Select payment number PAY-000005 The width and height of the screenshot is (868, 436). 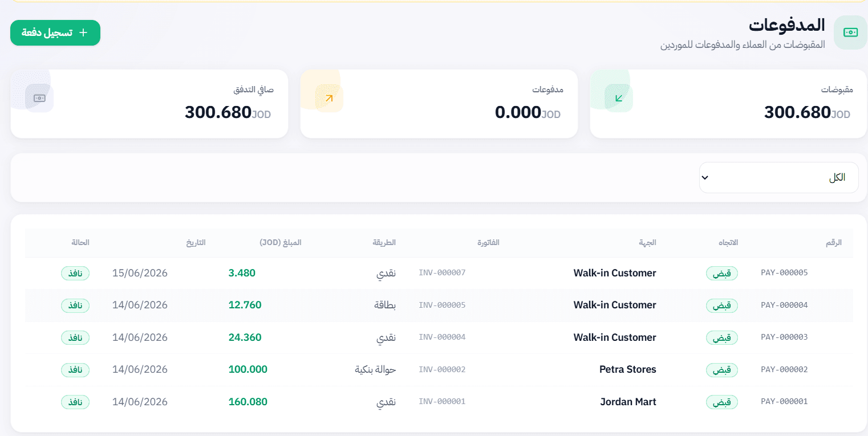tap(784, 273)
